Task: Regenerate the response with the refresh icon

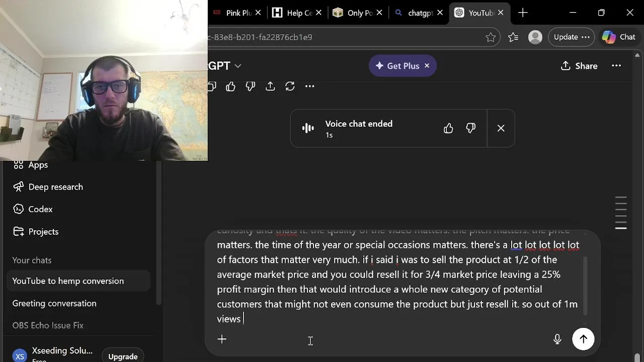Action: 290,86
